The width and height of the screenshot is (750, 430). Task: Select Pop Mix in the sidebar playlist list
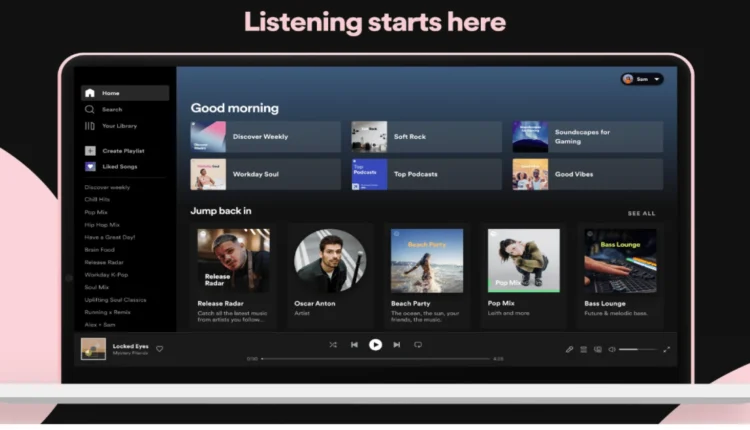[x=96, y=212]
